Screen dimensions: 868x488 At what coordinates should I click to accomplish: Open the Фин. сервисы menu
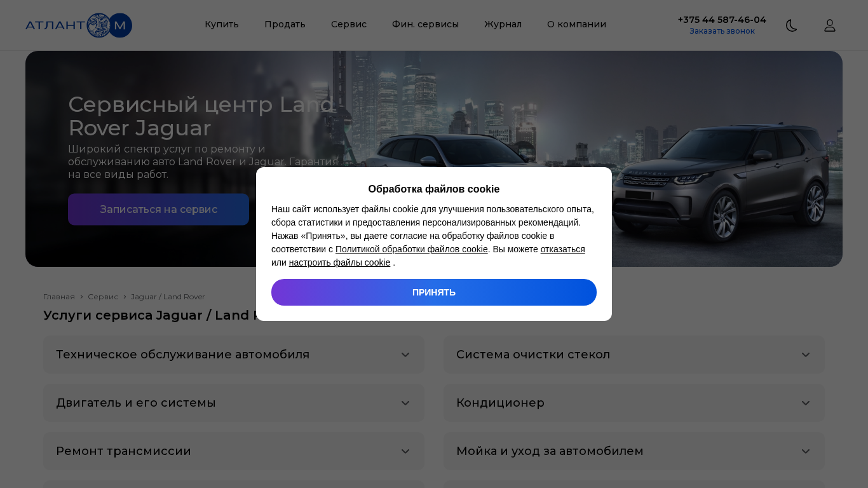pos(425,24)
